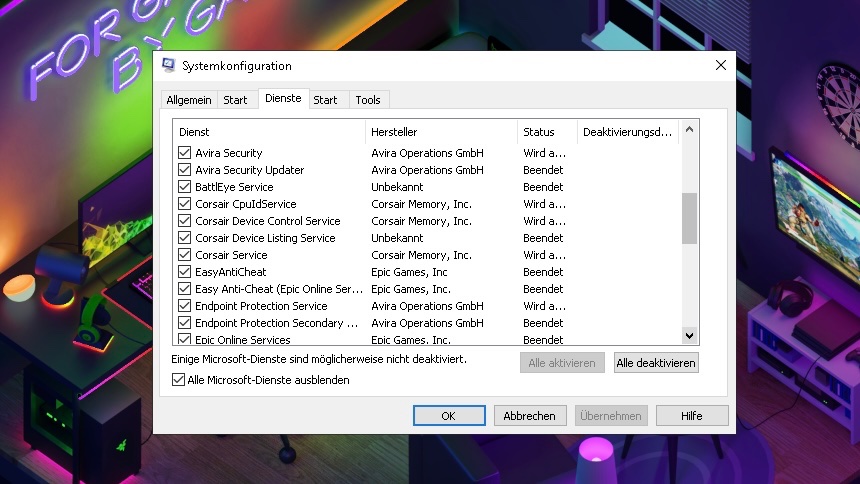Click the scroll up arrow of services list

coord(689,130)
